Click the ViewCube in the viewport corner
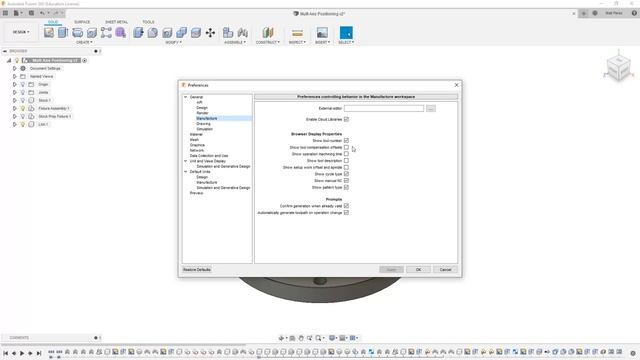640x360 pixels. (619, 67)
